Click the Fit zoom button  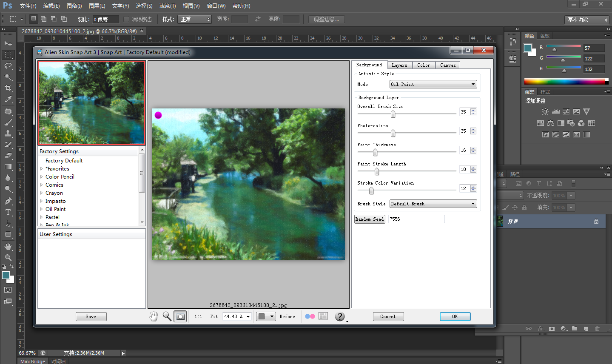(x=214, y=316)
